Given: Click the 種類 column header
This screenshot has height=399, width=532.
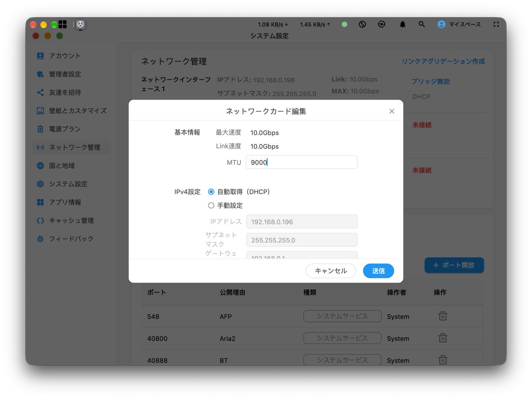Looking at the screenshot, I should [x=310, y=292].
